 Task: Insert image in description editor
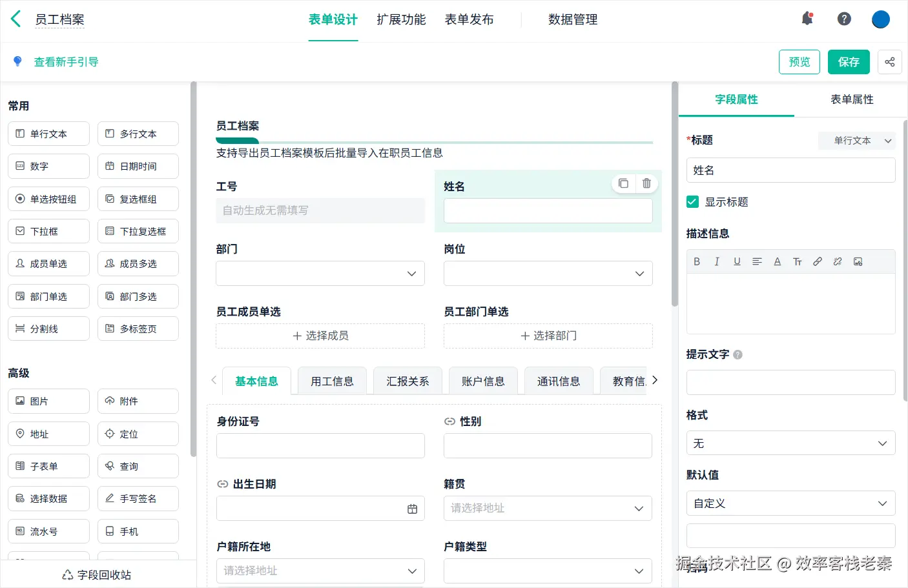pyautogui.click(x=858, y=261)
